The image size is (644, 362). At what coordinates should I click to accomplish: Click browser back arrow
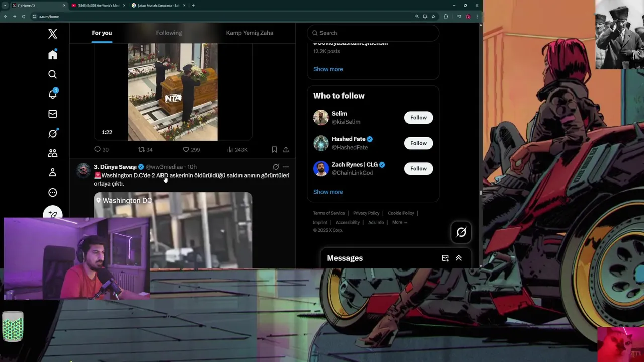(6, 16)
